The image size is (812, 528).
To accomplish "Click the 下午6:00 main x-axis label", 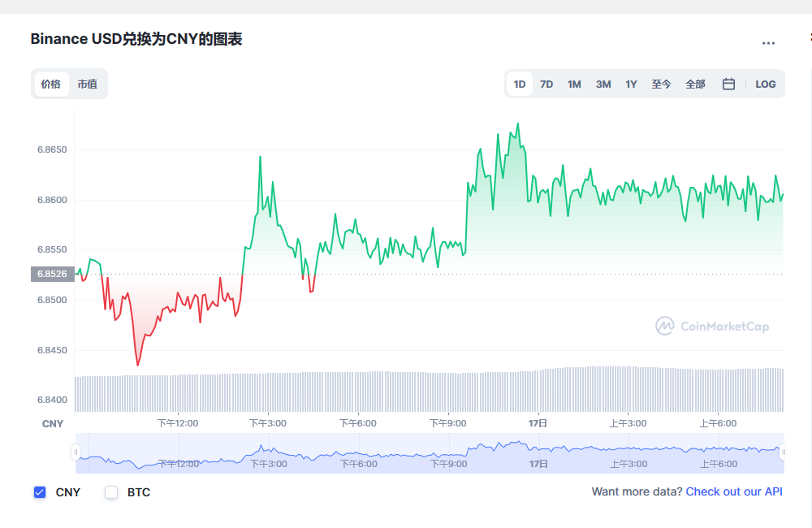I will pyautogui.click(x=358, y=423).
